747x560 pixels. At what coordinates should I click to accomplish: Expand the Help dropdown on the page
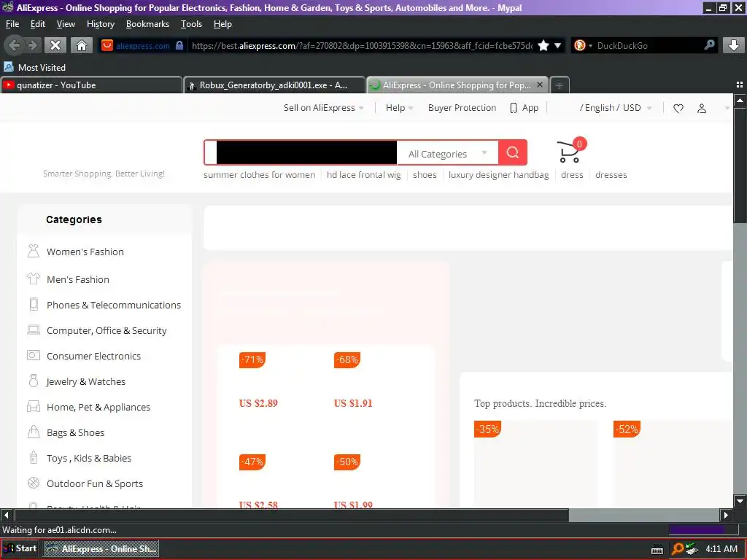coord(399,108)
